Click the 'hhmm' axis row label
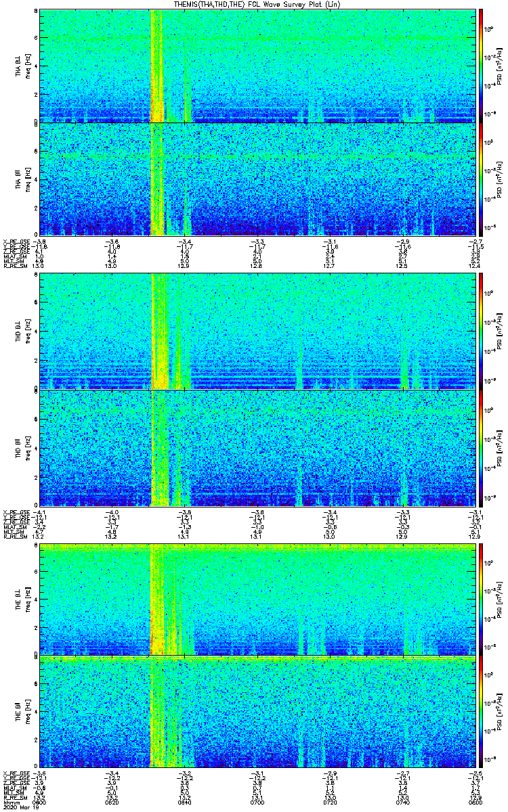This screenshot has height=812, width=508. [10, 802]
